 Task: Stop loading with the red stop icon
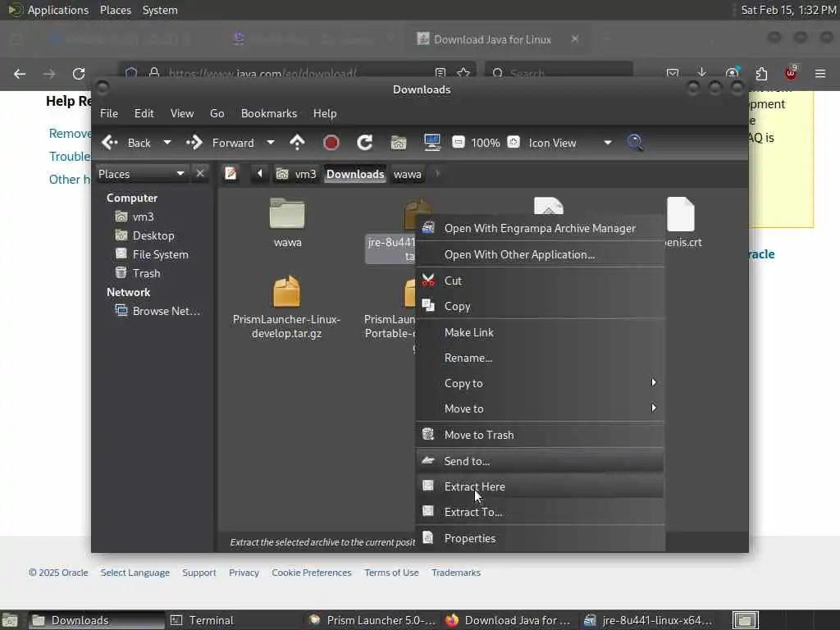point(331,143)
